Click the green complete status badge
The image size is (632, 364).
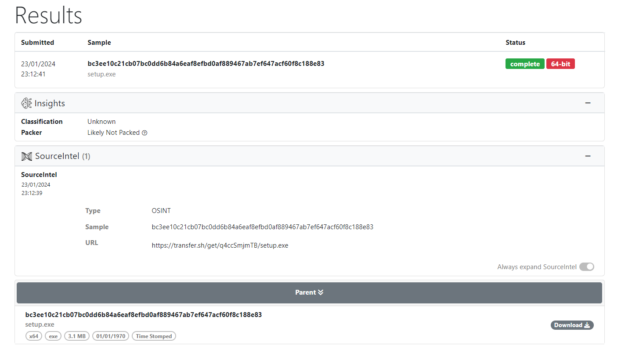tap(525, 64)
